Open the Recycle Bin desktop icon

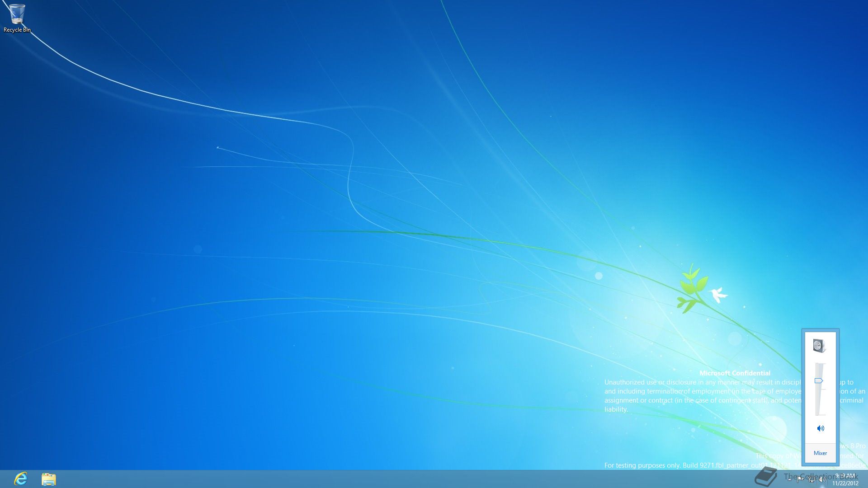17,19
